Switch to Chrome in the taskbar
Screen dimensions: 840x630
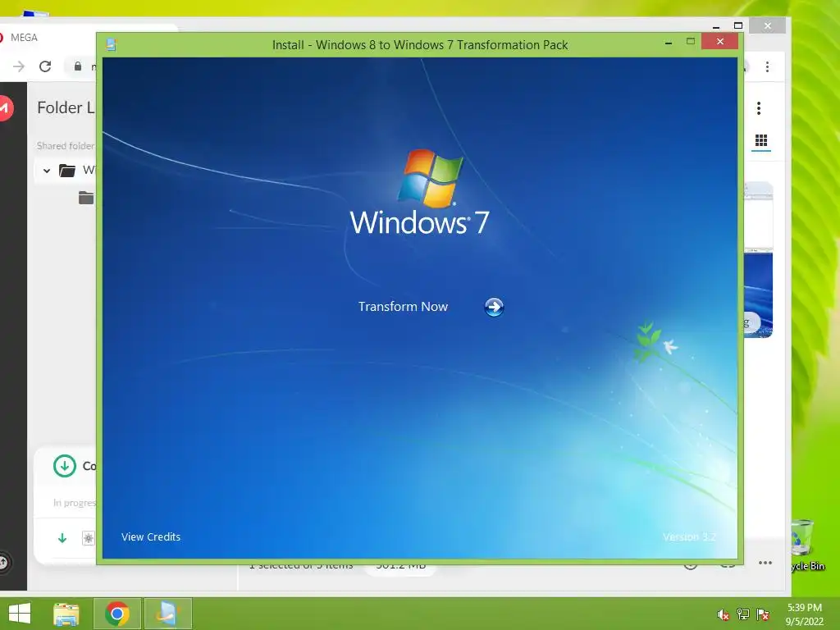(x=117, y=614)
